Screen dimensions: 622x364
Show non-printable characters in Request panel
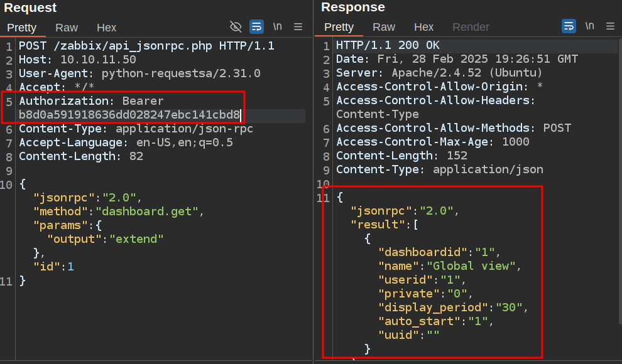pos(277,26)
